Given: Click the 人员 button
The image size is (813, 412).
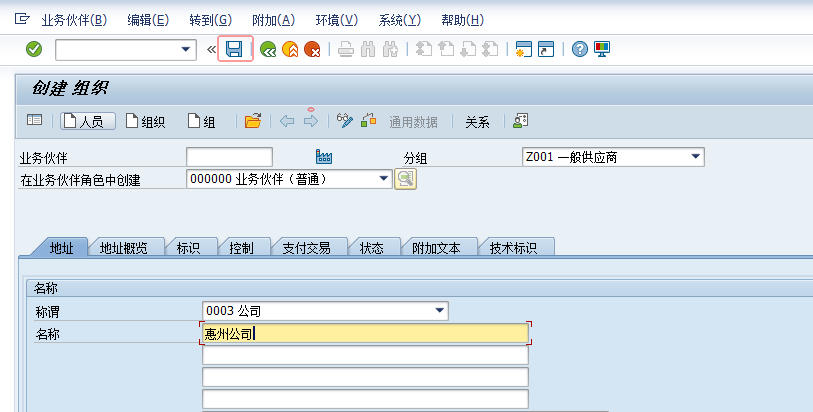Looking at the screenshot, I should (x=87, y=121).
